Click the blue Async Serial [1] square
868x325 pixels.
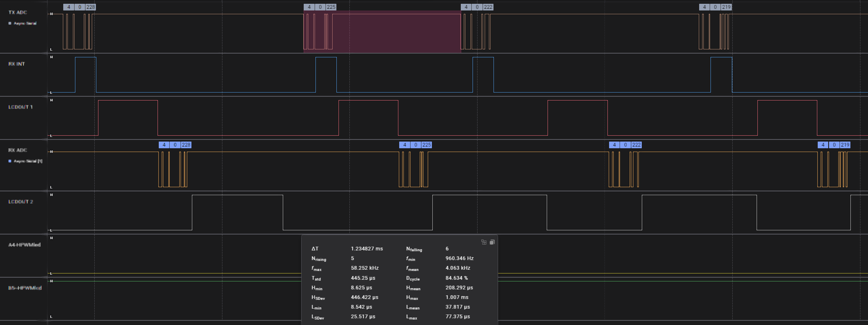click(x=10, y=161)
